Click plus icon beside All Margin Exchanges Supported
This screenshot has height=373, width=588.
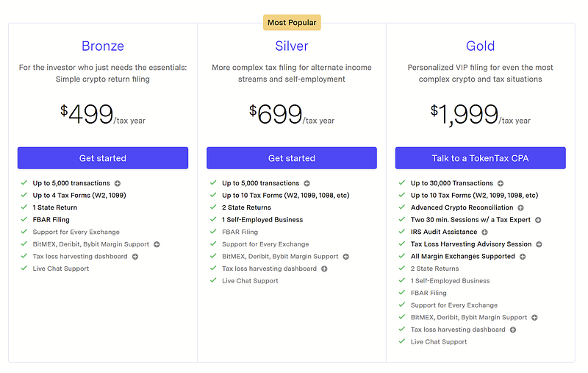[523, 257]
